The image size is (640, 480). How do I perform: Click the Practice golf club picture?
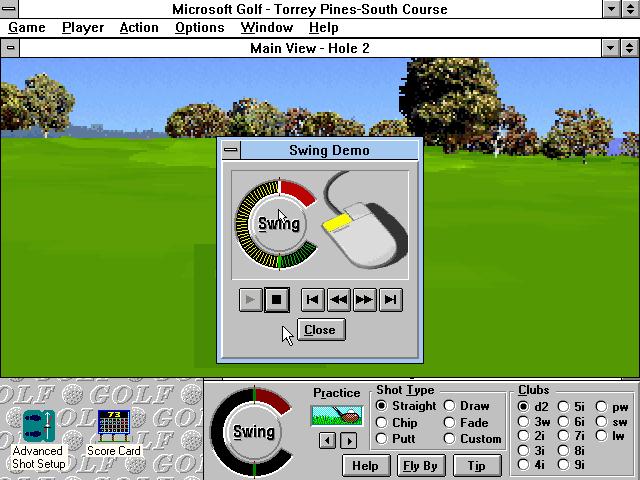[337, 416]
